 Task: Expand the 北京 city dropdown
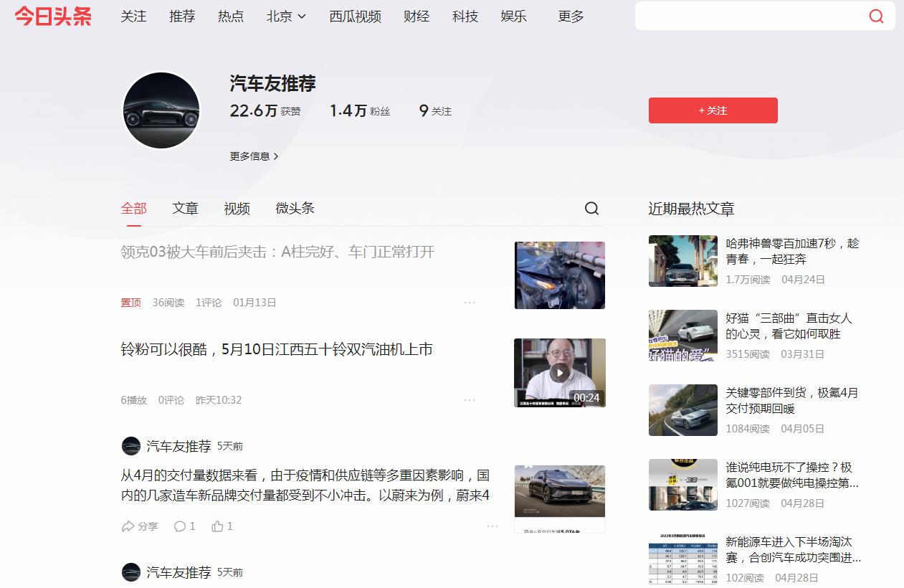pos(286,16)
